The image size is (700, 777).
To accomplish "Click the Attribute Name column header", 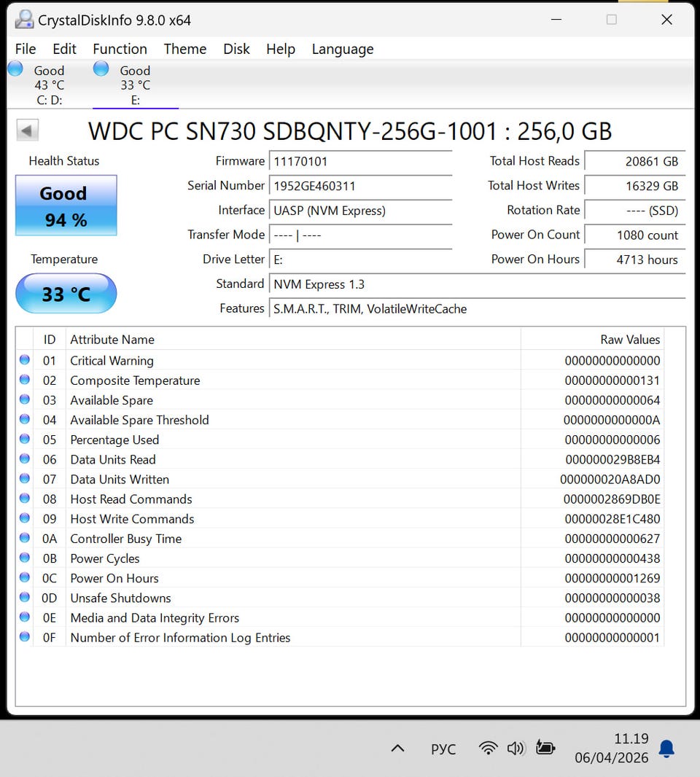I will tap(293, 340).
